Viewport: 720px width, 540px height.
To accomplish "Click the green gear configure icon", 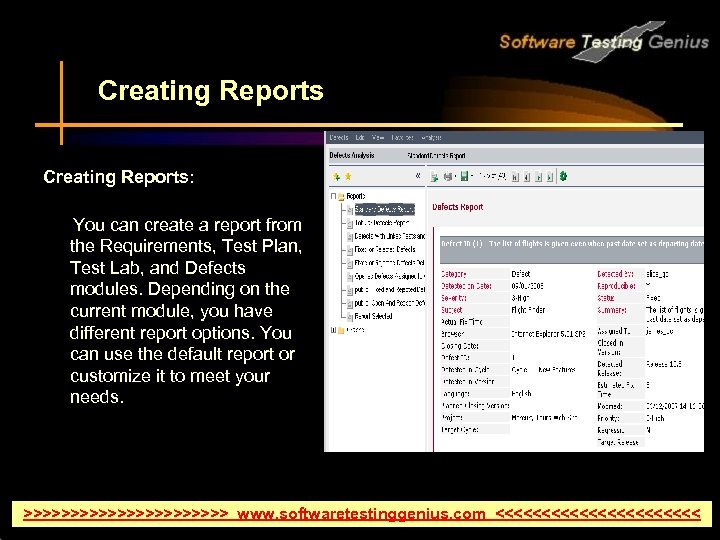I will point(563,176).
